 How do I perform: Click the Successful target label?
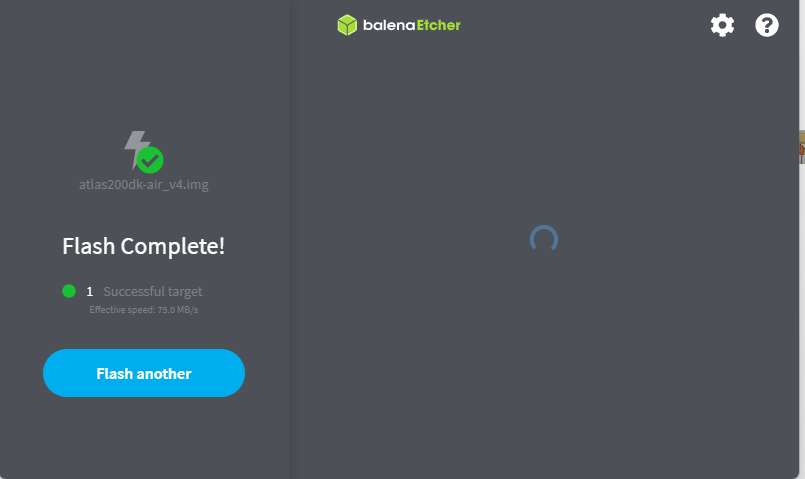click(153, 292)
